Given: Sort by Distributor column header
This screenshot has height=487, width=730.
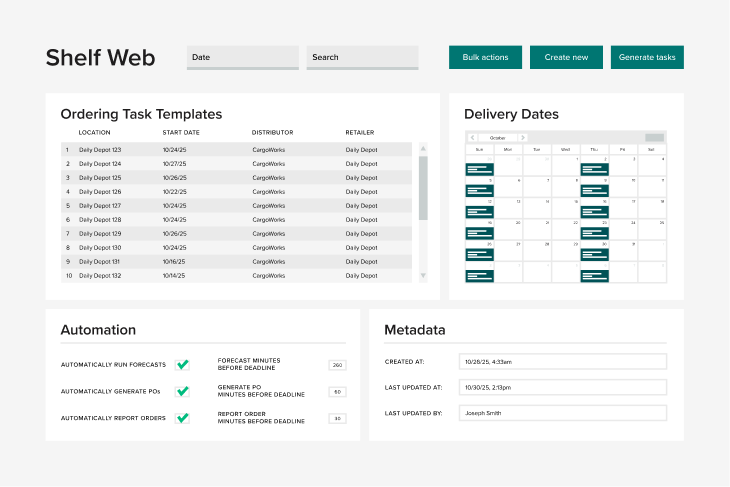Looking at the screenshot, I should [x=271, y=132].
